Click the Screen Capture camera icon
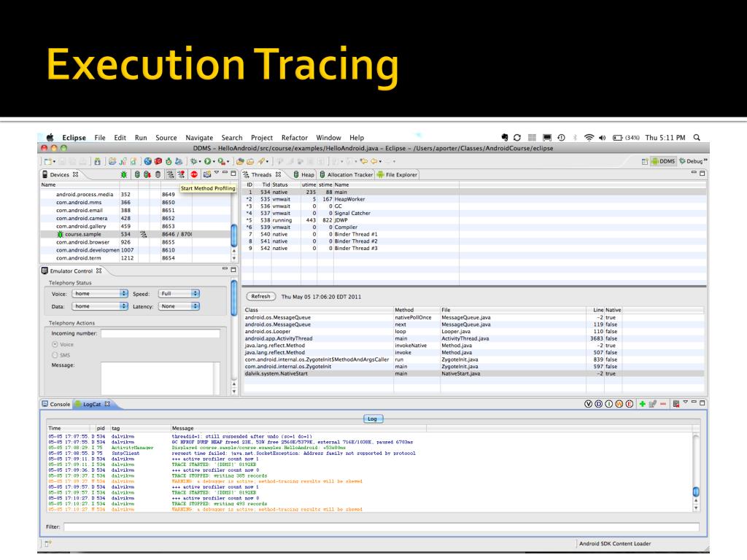 pos(206,175)
